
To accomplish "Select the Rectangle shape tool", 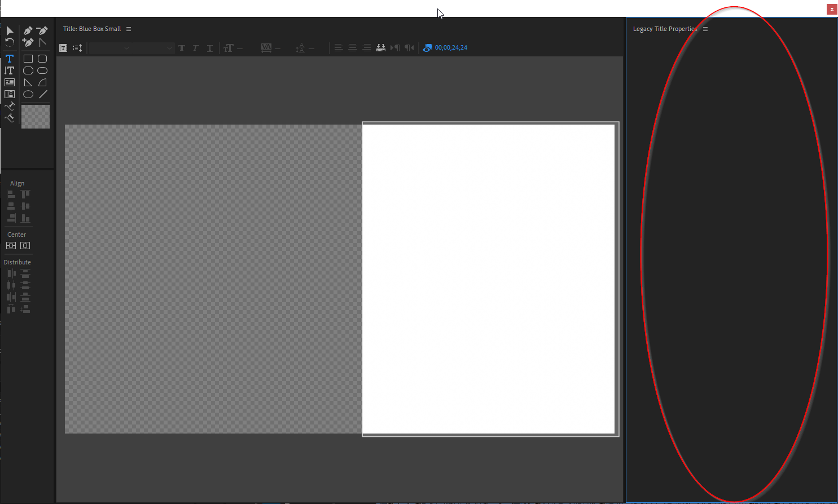I will pos(28,59).
